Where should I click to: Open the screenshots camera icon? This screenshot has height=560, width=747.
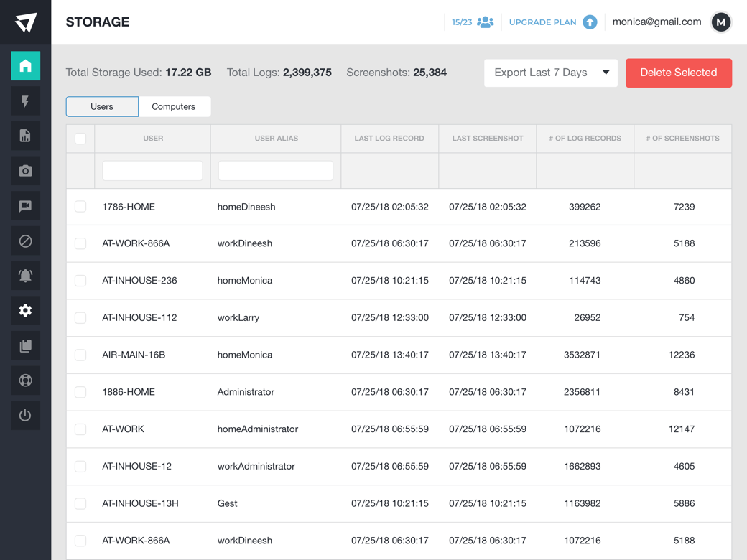25,170
